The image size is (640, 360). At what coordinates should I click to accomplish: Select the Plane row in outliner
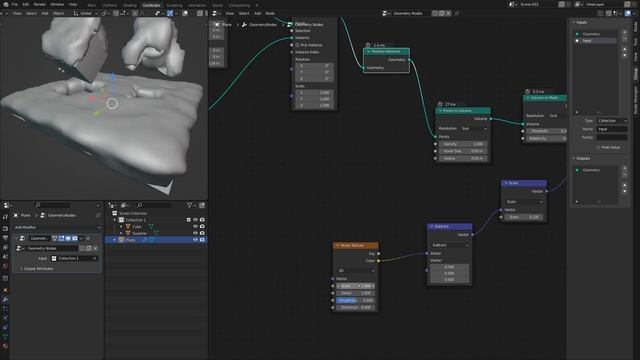(156, 240)
